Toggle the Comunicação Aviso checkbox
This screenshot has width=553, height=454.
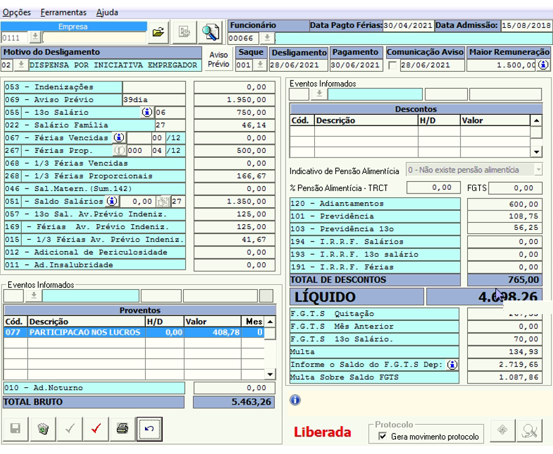392,65
